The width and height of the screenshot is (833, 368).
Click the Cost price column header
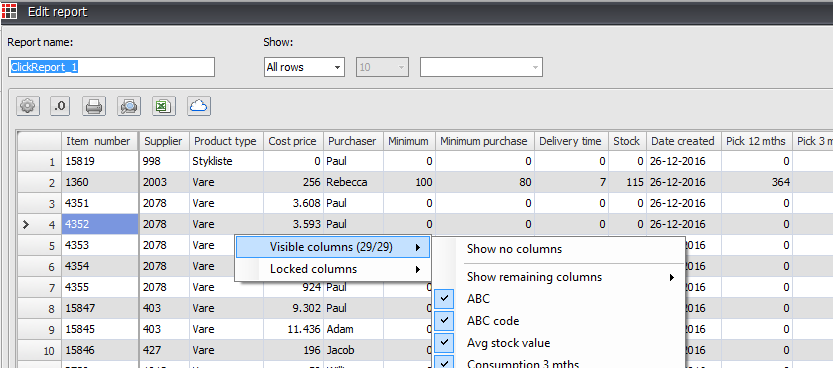coord(293,141)
